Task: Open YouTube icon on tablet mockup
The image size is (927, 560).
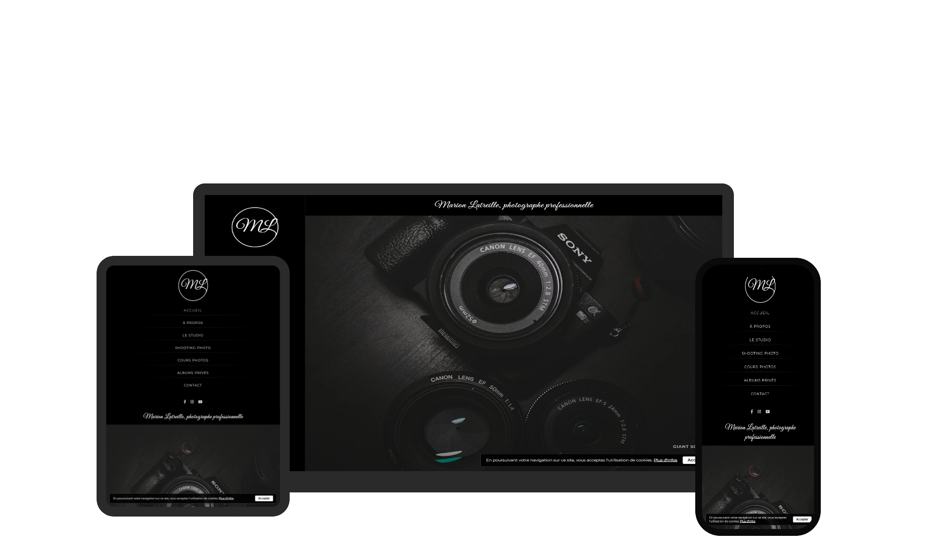Action: pyautogui.click(x=200, y=402)
